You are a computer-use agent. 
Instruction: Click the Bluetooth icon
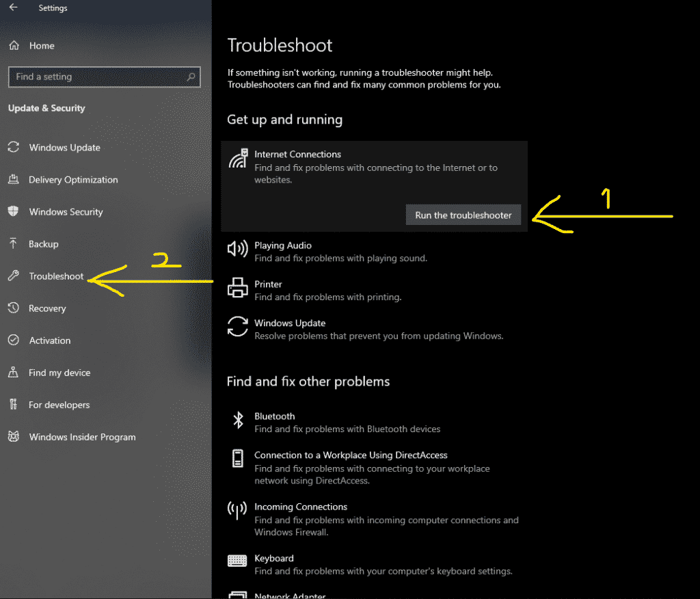(x=237, y=420)
